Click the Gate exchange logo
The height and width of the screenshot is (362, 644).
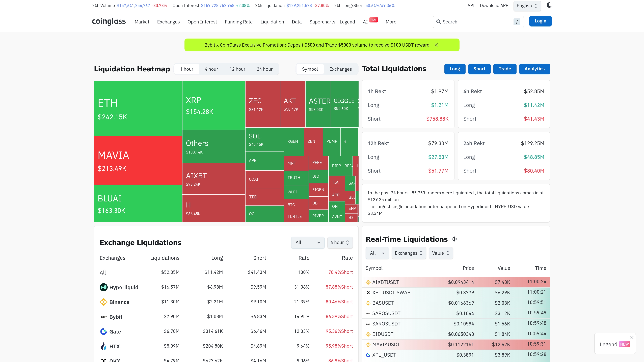103,331
